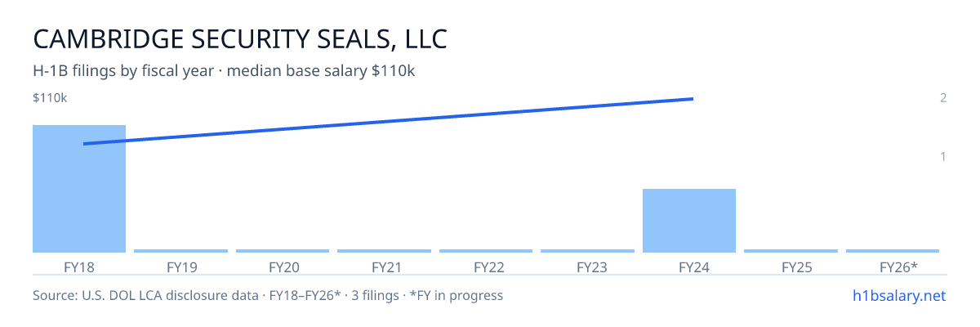
Task: Click the FY20 small bar
Action: pyautogui.click(x=283, y=251)
